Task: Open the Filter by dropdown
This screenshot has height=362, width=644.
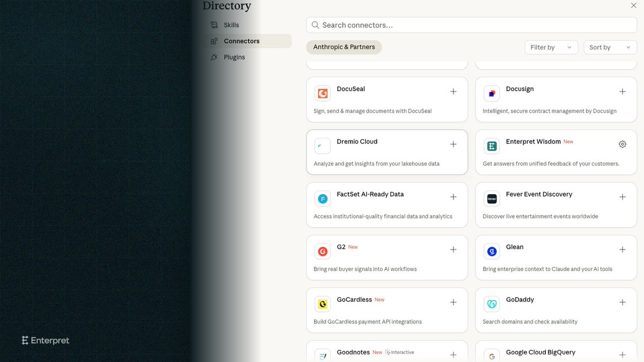Action: (551, 47)
